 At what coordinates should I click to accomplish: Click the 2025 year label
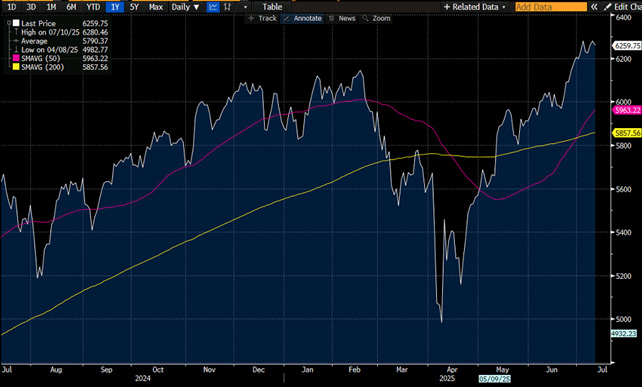[x=447, y=378]
